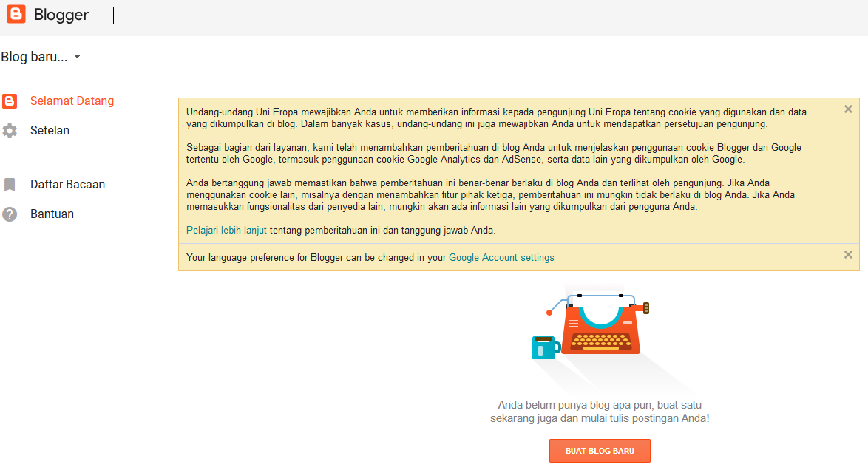
Task: Close the language preference notice
Action: click(848, 255)
